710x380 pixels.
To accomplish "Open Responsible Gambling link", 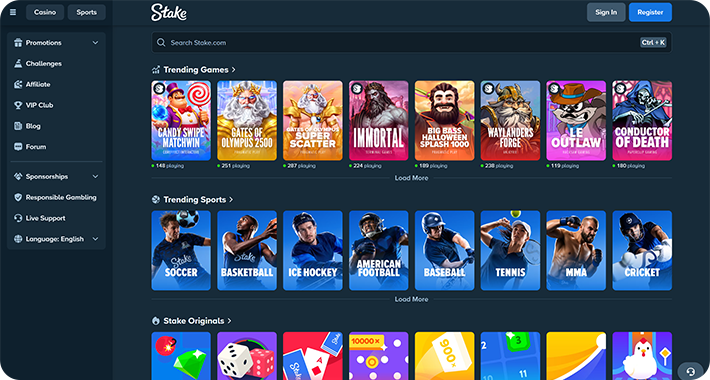I will [61, 197].
